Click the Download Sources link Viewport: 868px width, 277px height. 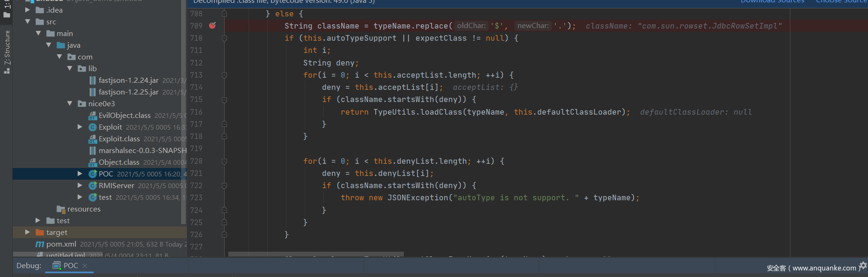tap(772, 2)
